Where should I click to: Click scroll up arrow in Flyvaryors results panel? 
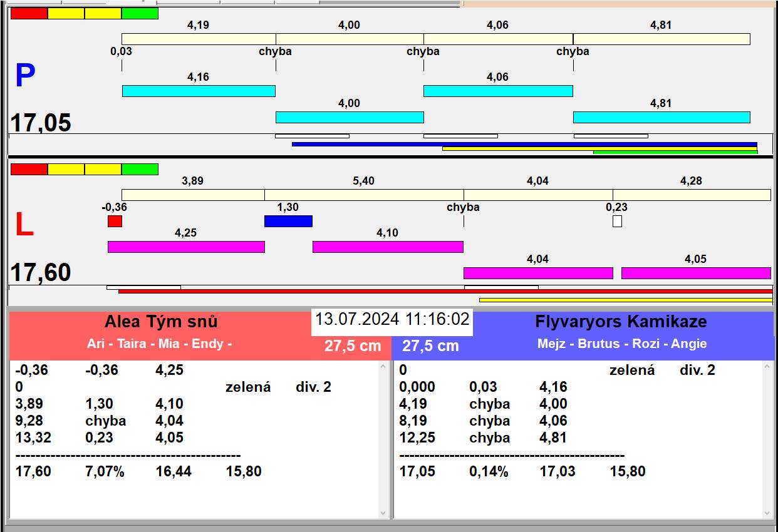coord(767,367)
